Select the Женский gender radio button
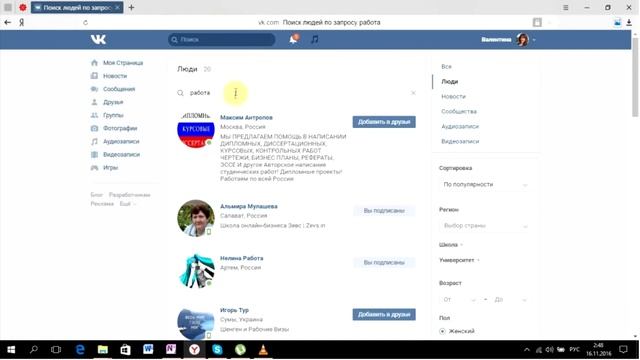The height and width of the screenshot is (360, 640). point(442,331)
